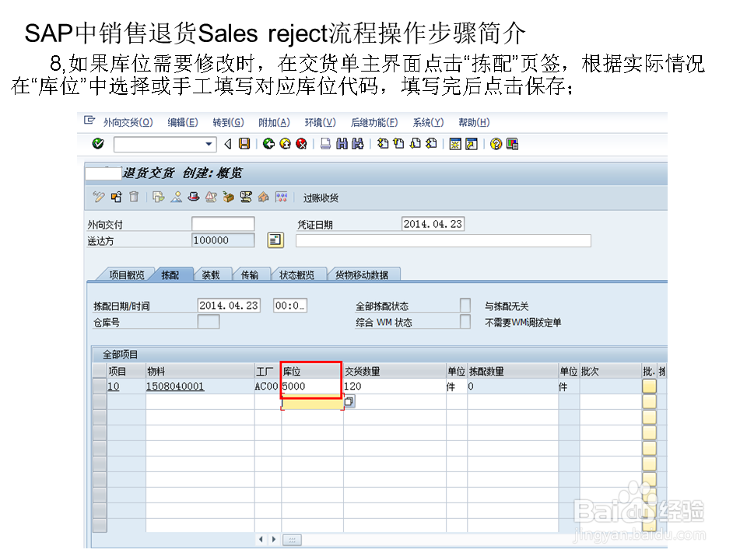Switch to the 装载 tab

[x=211, y=275]
